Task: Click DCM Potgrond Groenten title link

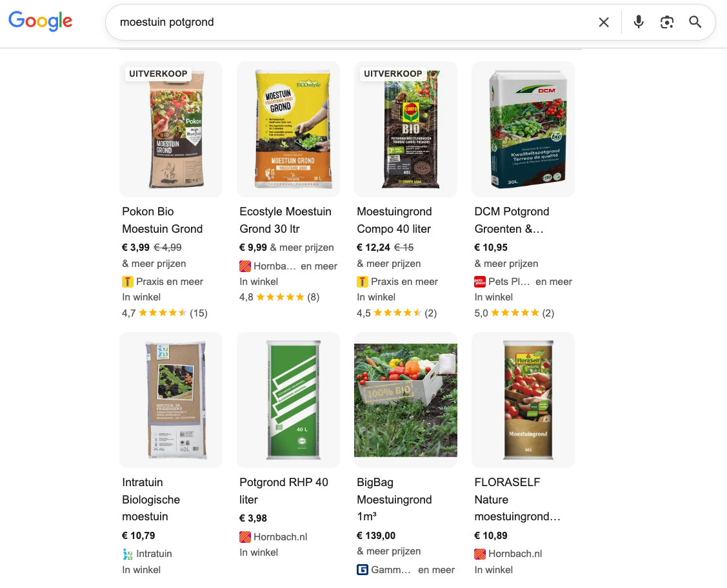Action: click(x=512, y=220)
